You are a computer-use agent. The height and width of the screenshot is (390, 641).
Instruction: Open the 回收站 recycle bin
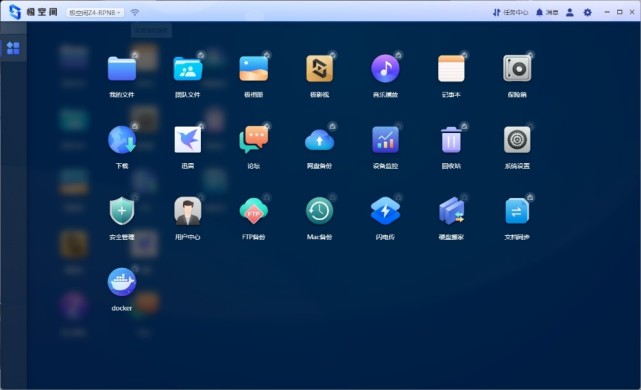tap(451, 140)
